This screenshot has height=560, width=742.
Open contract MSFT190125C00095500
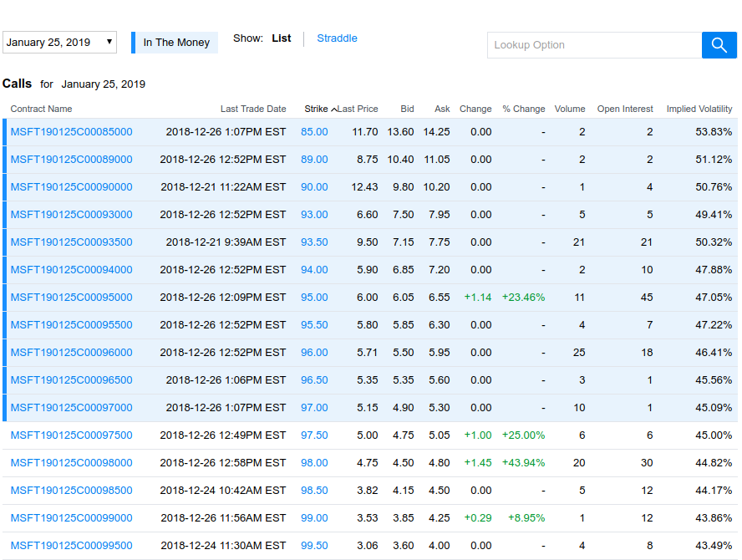point(72,325)
